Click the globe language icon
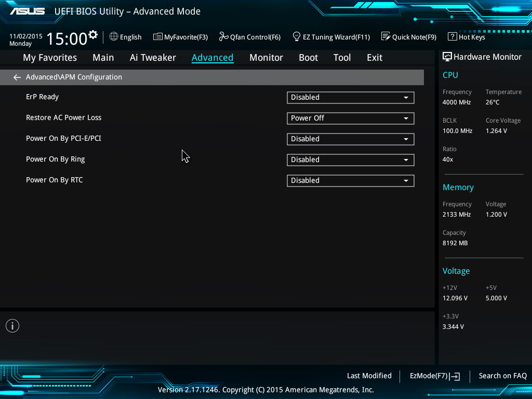 114,36
